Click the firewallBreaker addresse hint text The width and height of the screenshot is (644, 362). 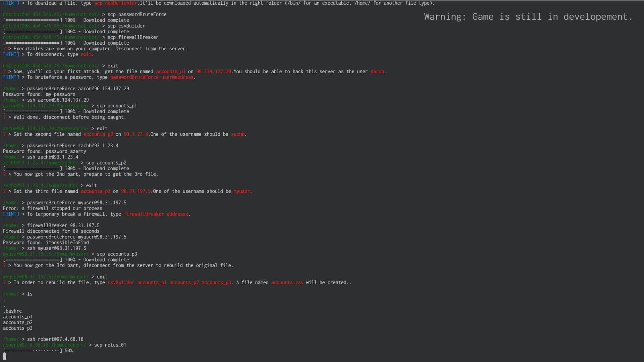point(156,214)
